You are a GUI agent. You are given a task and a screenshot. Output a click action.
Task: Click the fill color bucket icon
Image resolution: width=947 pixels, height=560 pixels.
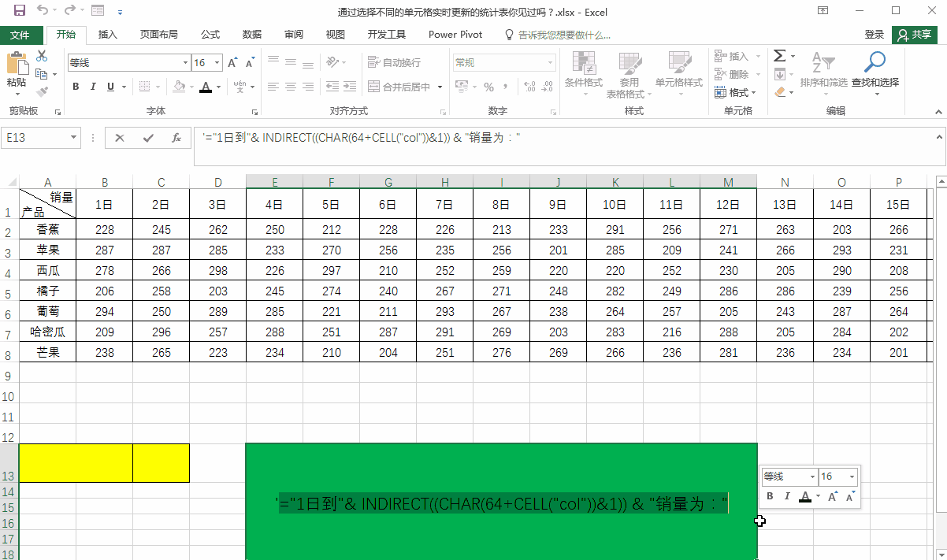[179, 87]
